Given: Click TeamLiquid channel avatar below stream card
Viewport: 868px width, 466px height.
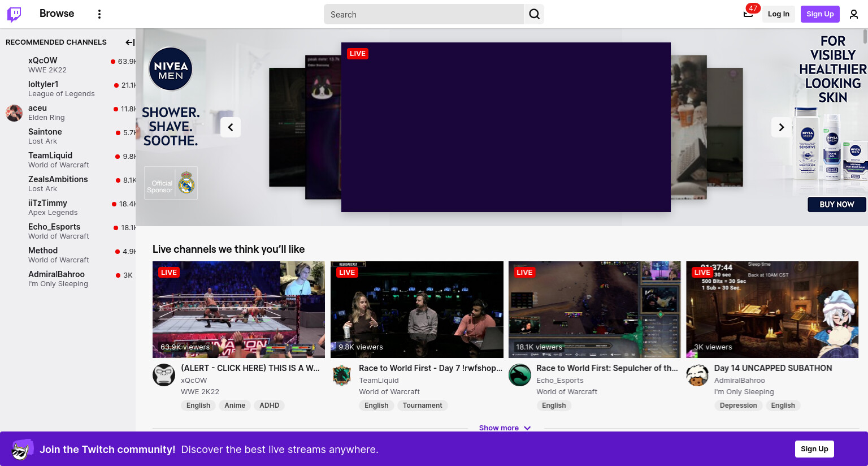Looking at the screenshot, I should pyautogui.click(x=342, y=375).
